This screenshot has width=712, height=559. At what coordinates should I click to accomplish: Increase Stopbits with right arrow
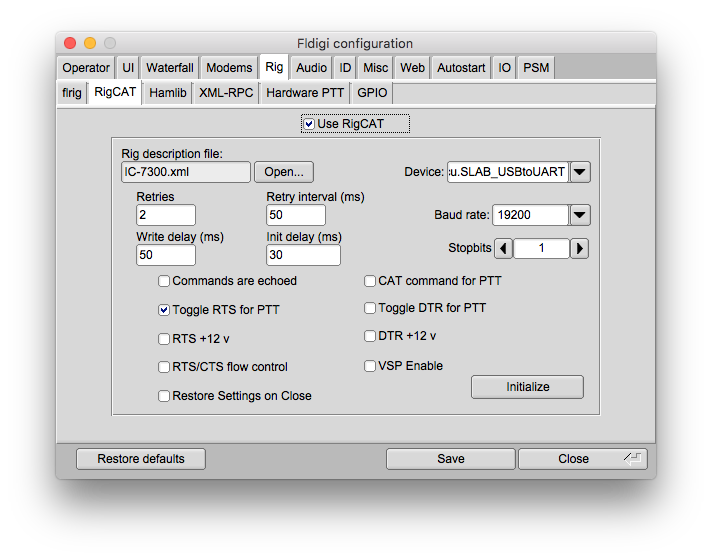click(579, 248)
